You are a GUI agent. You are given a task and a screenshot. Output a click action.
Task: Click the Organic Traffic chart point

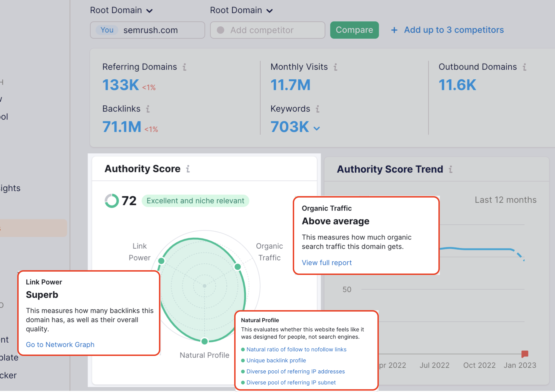click(237, 267)
